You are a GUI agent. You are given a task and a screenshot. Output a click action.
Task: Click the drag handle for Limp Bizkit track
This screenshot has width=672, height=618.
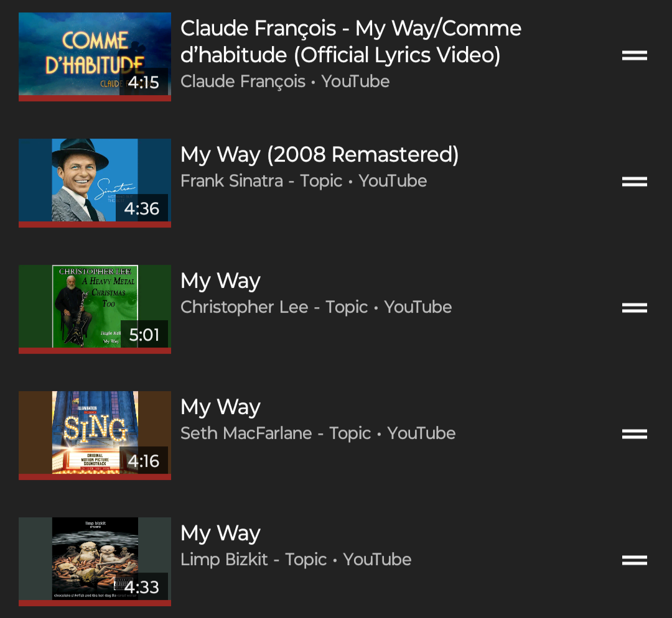[x=634, y=560]
